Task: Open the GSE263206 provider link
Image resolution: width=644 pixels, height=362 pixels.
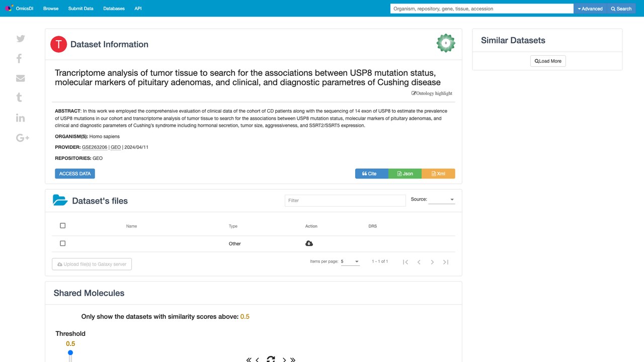Action: 95,147
